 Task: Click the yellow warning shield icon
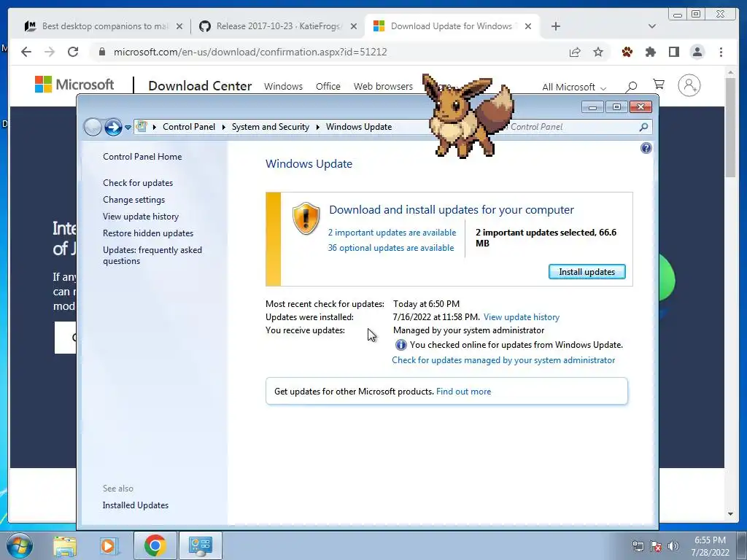[x=306, y=219]
